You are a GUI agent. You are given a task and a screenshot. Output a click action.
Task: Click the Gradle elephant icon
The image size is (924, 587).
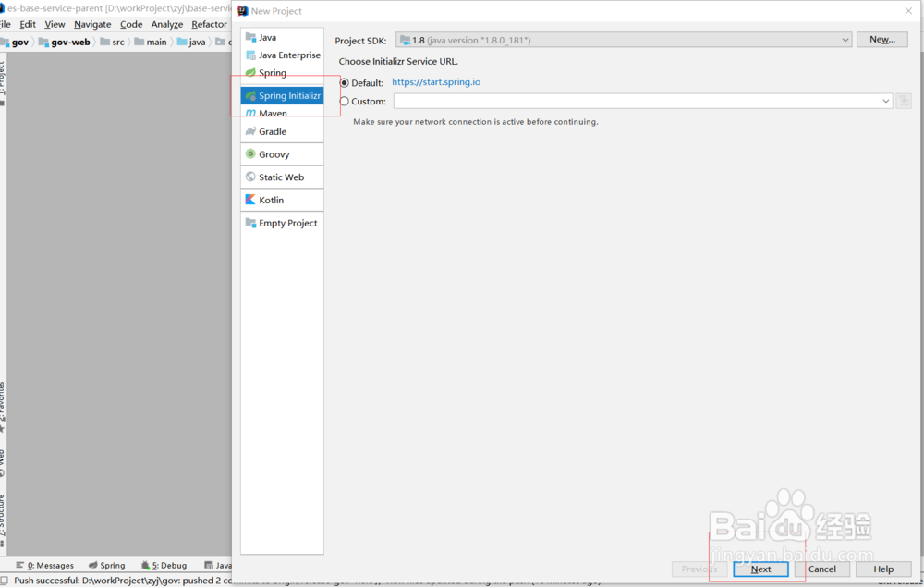(250, 131)
